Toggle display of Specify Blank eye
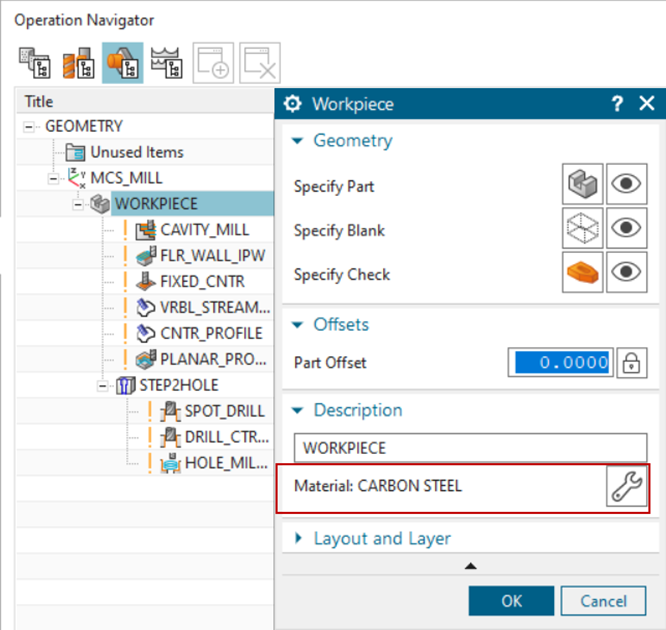The image size is (666, 630). point(626,229)
